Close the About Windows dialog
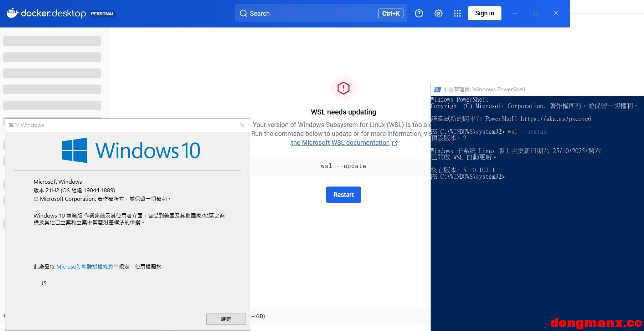The width and height of the screenshot is (644, 331). [242, 125]
